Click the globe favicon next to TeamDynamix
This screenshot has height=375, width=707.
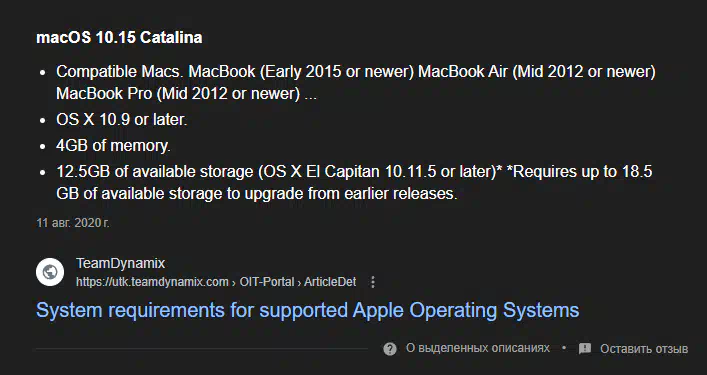[50, 272]
